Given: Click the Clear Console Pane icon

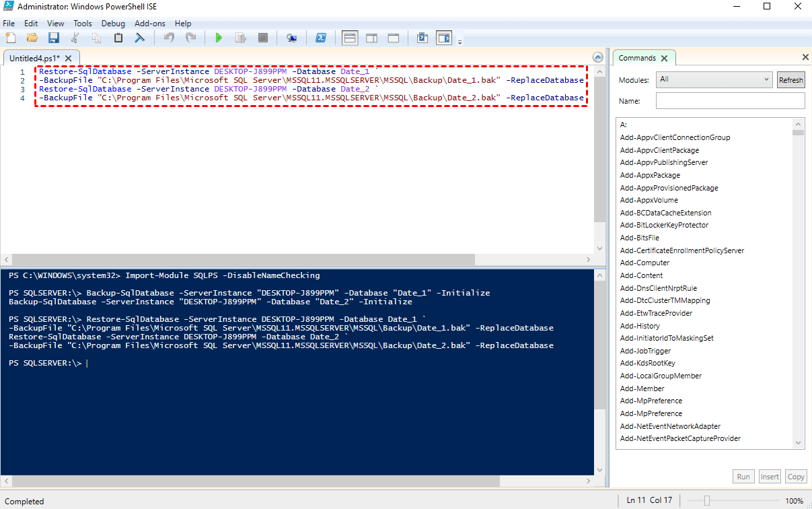Looking at the screenshot, I should (140, 38).
